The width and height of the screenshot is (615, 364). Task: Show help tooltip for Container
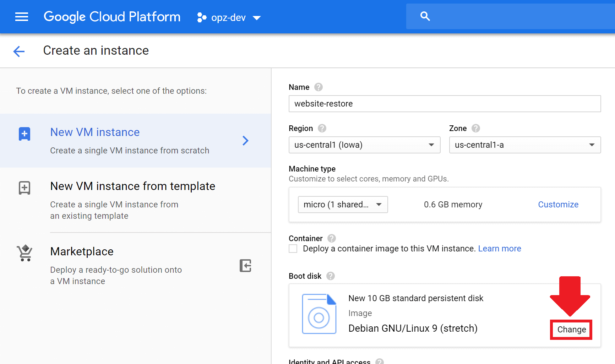pos(332,238)
